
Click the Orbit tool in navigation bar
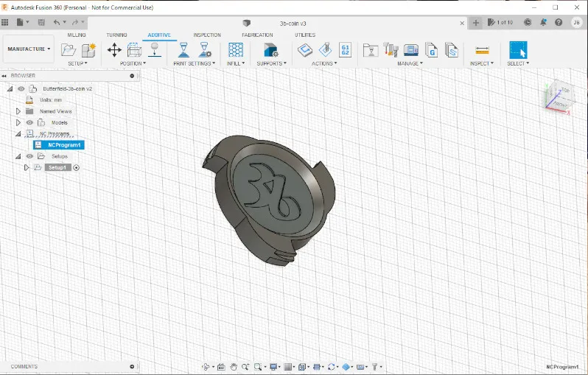click(x=206, y=367)
